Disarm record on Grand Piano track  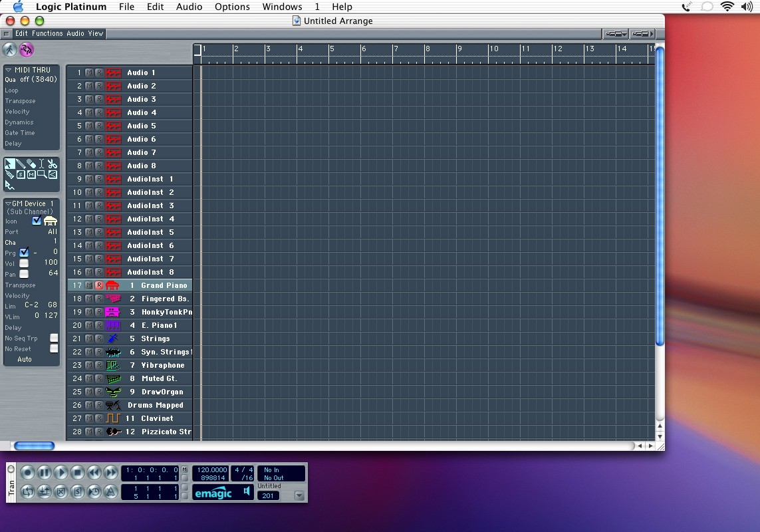[99, 285]
